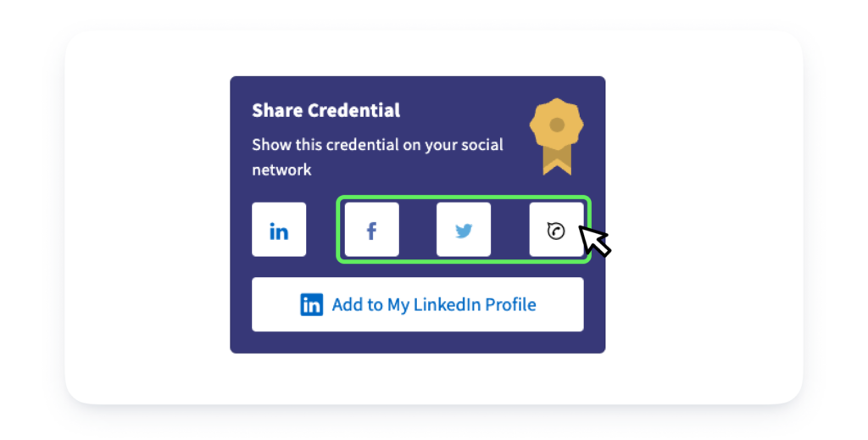Click the gold award badge icon
This screenshot has width=868, height=440.
click(x=556, y=136)
